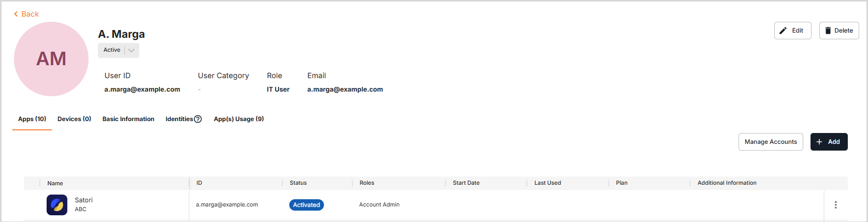Click the Add button with plus icon
868x222 pixels.
pos(829,142)
